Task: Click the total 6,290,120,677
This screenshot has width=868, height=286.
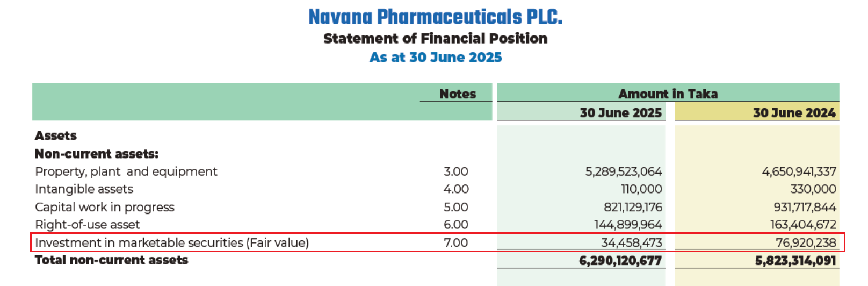Action: point(620,261)
